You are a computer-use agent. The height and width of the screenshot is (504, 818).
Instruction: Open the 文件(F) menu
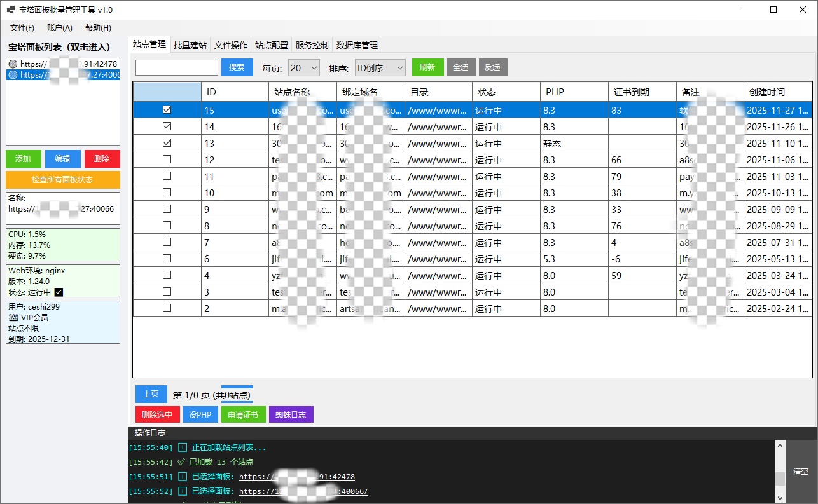pos(22,28)
